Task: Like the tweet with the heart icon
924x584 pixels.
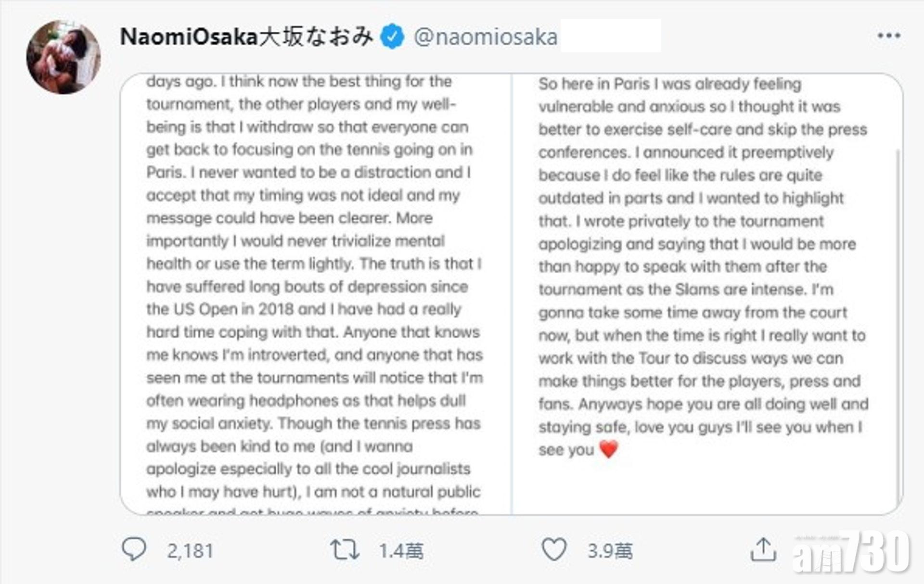Action: 554,549
